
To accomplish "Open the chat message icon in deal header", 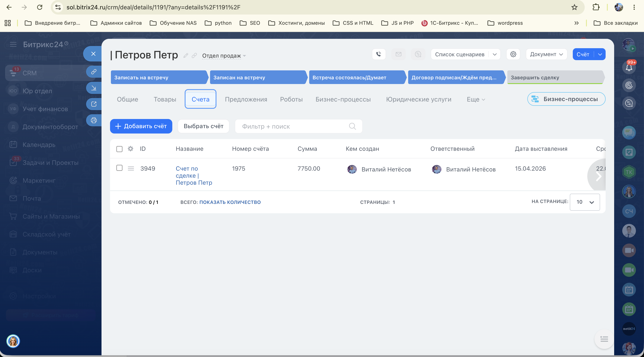I will [418, 54].
